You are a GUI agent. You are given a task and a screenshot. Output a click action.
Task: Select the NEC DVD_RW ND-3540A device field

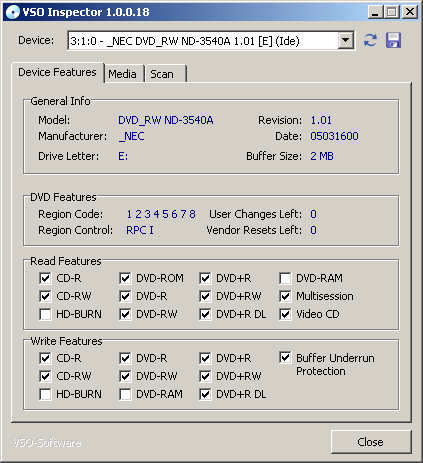click(211, 40)
